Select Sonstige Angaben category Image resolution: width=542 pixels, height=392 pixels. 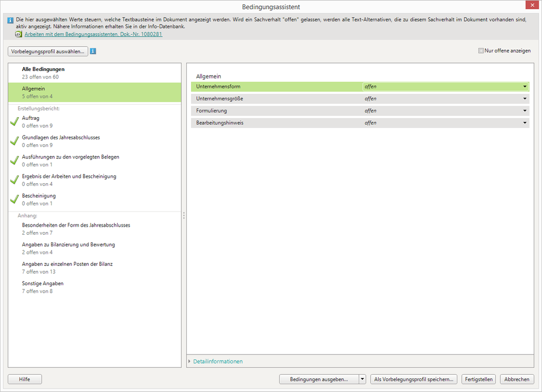(x=42, y=287)
